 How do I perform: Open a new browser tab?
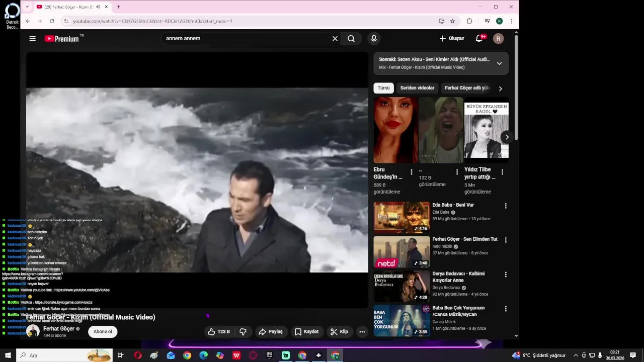click(x=118, y=7)
